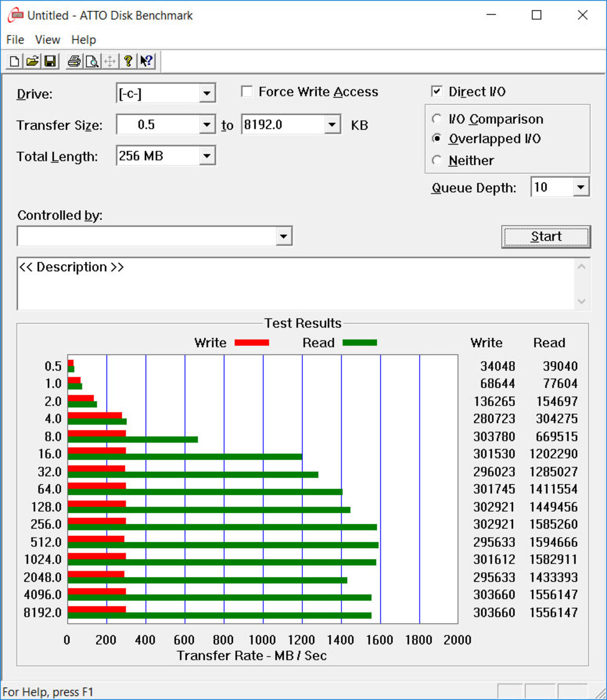The height and width of the screenshot is (700, 607).
Task: Click the crosshair move toolbar icon
Action: coord(110,60)
